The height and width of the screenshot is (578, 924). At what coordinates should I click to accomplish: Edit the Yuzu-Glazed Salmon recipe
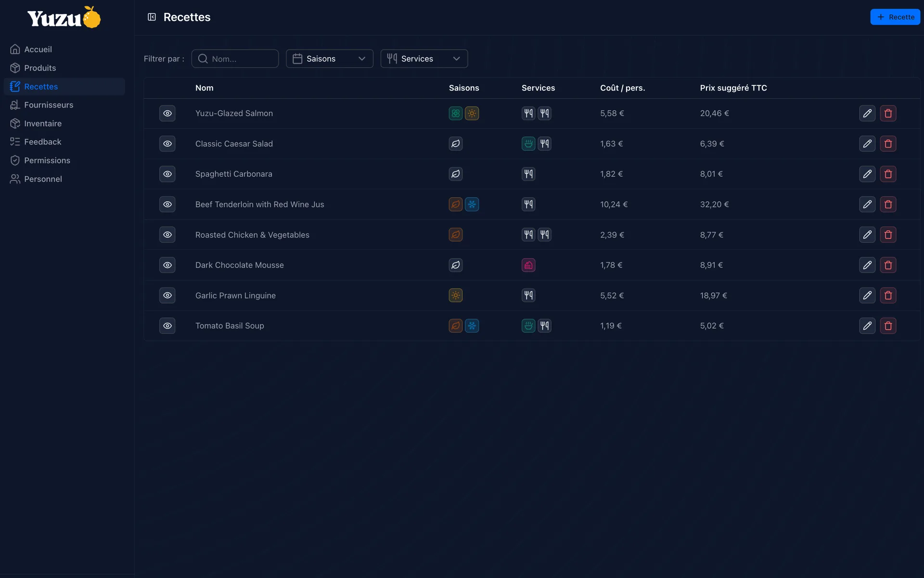point(867,113)
